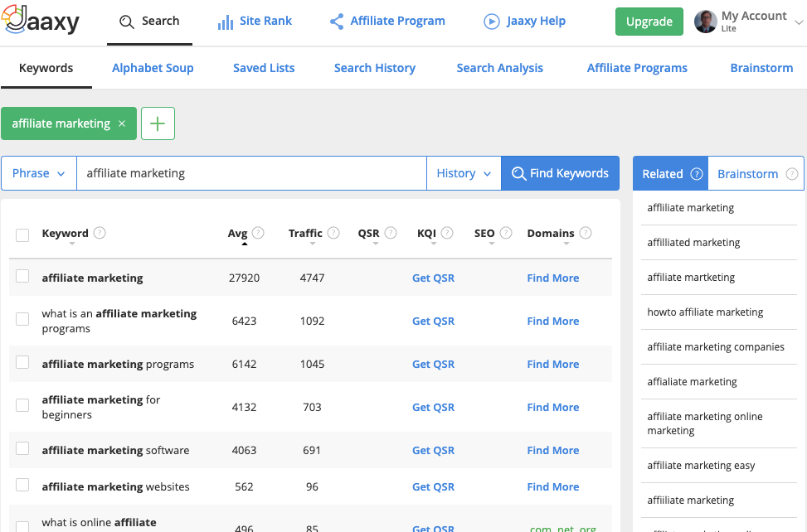The height and width of the screenshot is (532, 807).
Task: Add a new search tab with plus button
Action: (158, 123)
